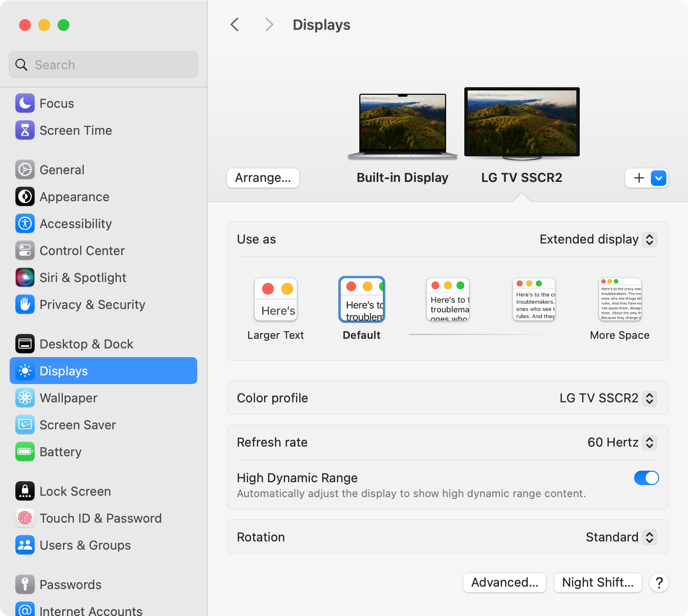Select the Larger Text scaling option
Screen dimensions: 688x616
pos(276,299)
